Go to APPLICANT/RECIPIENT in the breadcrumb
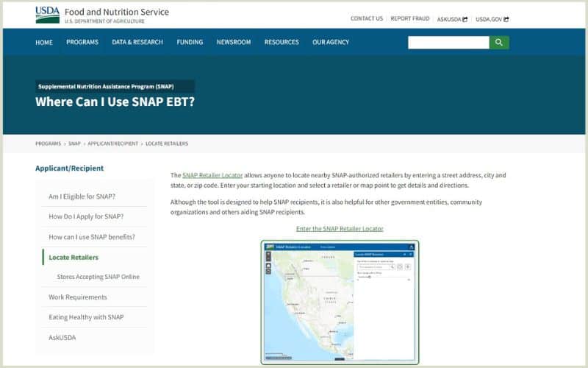 (x=113, y=144)
